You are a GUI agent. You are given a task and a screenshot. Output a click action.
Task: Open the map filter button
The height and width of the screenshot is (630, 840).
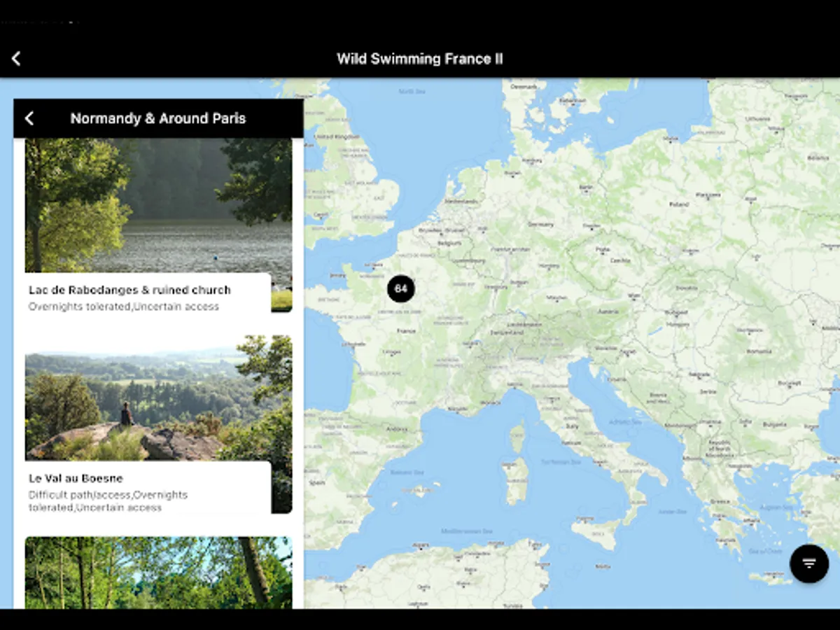[809, 563]
